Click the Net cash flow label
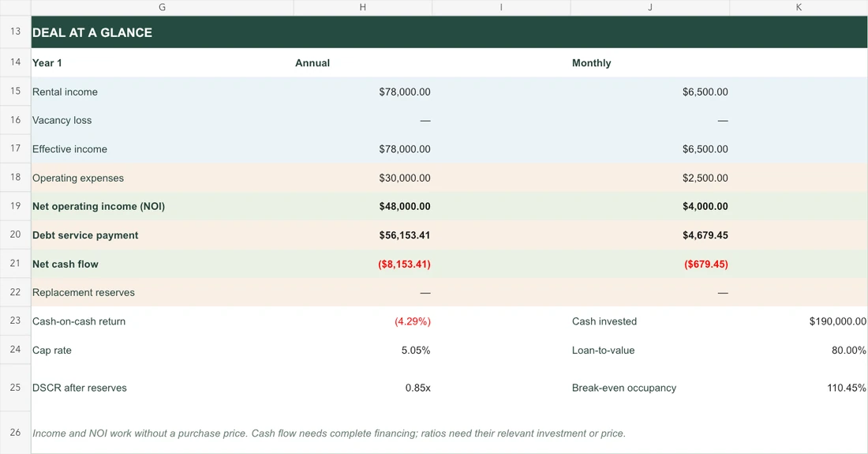Image resolution: width=868 pixels, height=454 pixels. [x=65, y=264]
